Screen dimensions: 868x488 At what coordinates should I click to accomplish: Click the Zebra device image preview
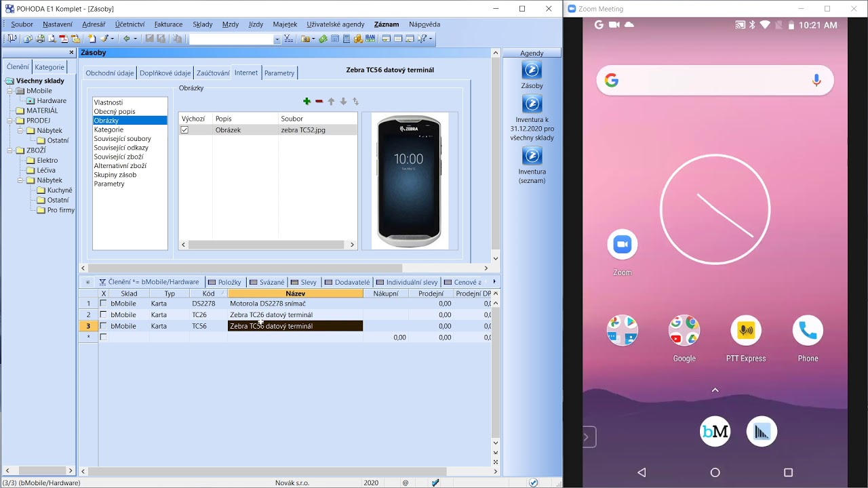point(409,181)
